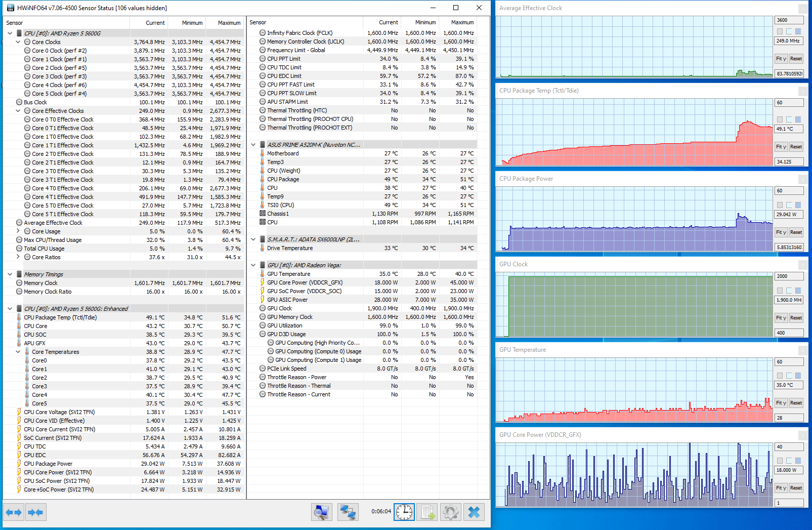Click the thermometer icon beside CPU SOC
Viewport: 812px width, 530px height.
click(x=19, y=335)
